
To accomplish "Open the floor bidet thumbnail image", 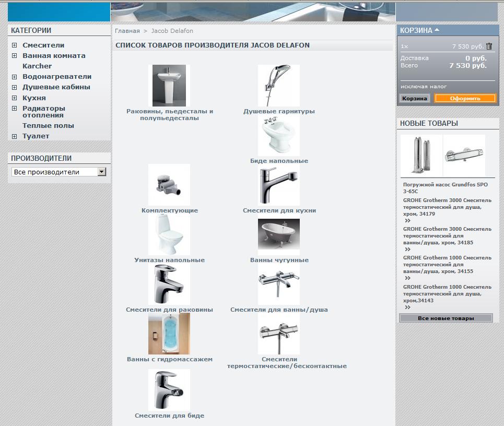I will click(279, 136).
